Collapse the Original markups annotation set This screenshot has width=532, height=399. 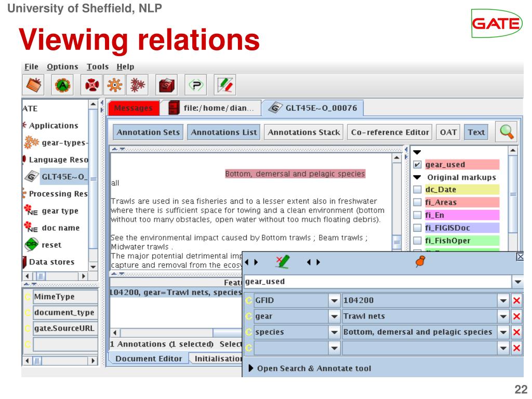[x=417, y=177]
